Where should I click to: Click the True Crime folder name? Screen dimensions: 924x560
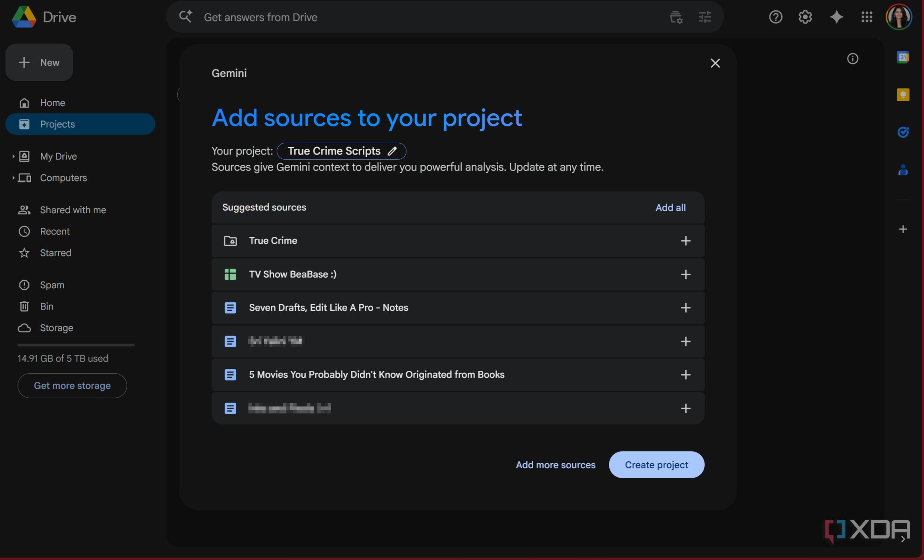(x=273, y=241)
